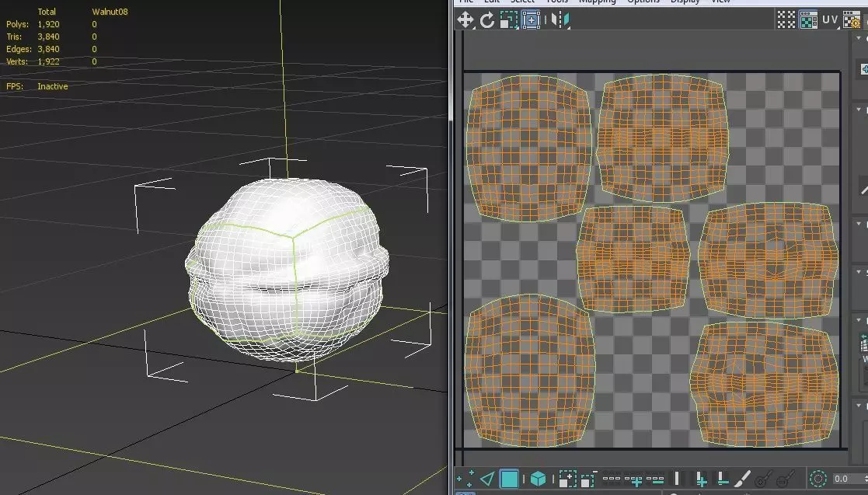Viewport: 868px width, 495px height.
Task: Activate the Freeform mode tool
Action: click(x=530, y=20)
